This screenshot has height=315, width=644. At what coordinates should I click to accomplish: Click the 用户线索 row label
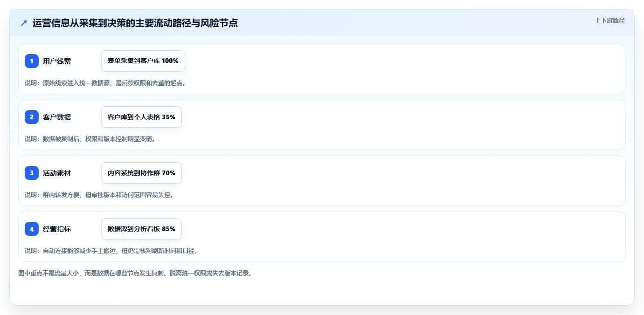pos(57,61)
